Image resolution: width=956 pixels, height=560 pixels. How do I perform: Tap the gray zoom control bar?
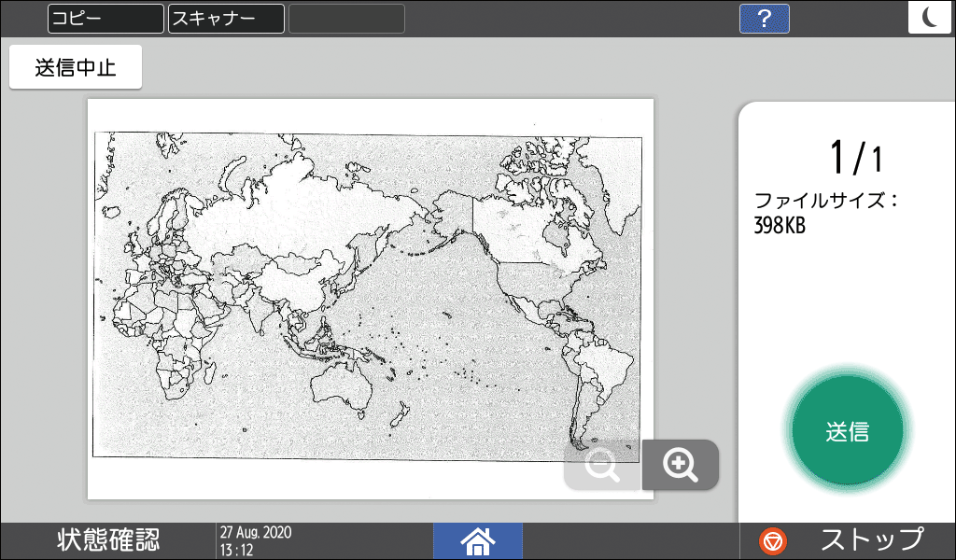tap(641, 465)
